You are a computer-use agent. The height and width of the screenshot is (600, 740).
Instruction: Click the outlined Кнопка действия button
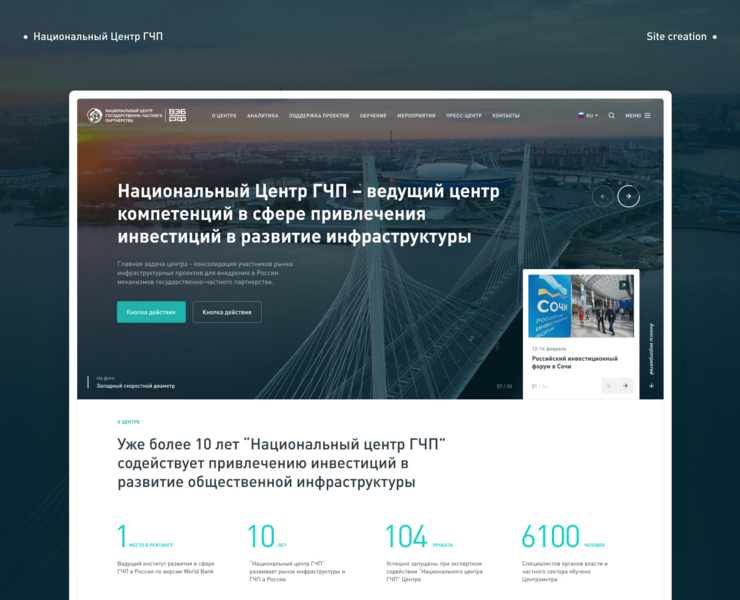(227, 312)
